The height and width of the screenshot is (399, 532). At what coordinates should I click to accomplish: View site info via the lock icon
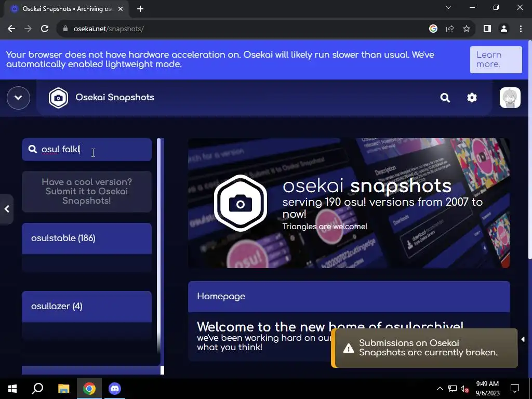(x=65, y=29)
